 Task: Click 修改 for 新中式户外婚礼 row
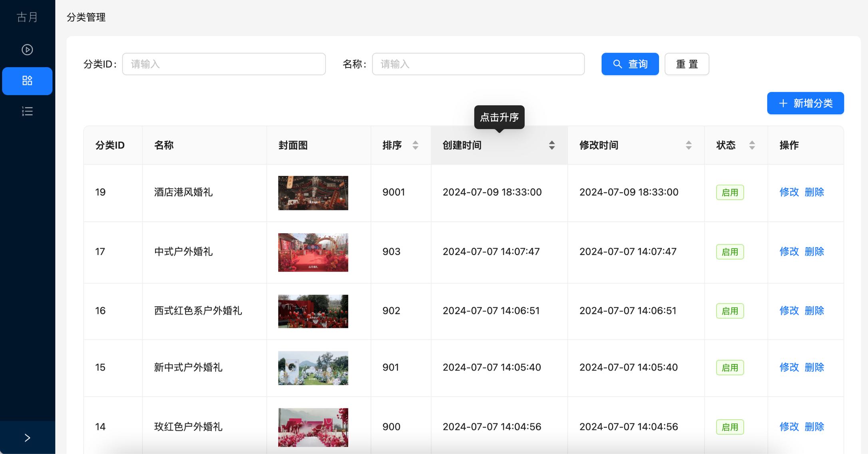click(x=789, y=367)
